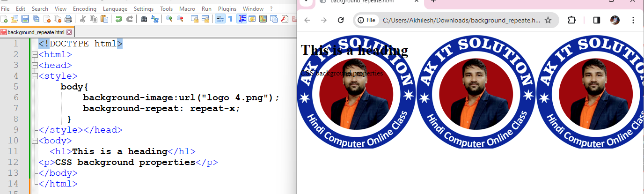644x194 pixels.
Task: Click the Replace toolbar icon
Action: (x=155, y=19)
